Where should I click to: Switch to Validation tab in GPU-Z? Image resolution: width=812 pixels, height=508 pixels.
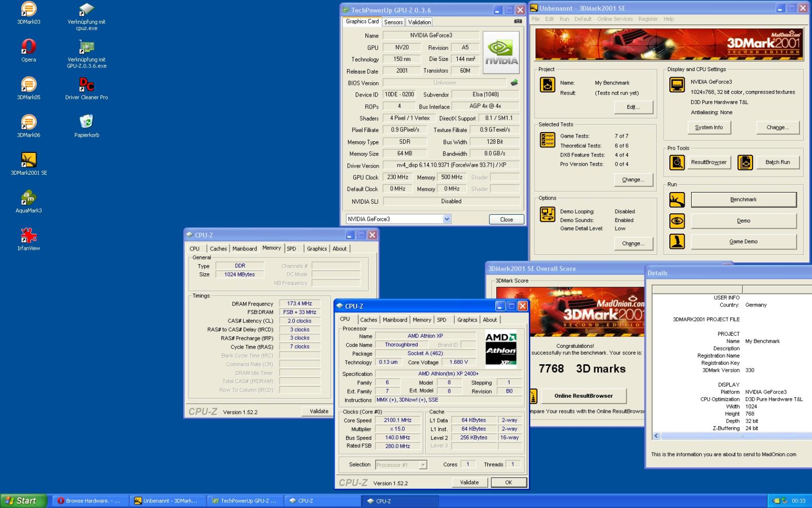pyautogui.click(x=419, y=22)
